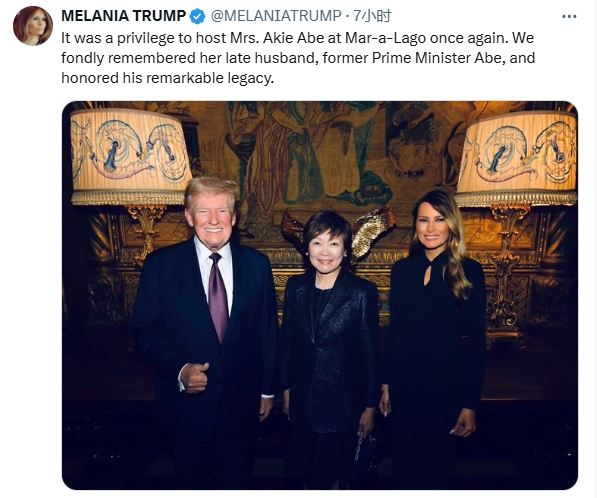Open the 7小时 timestamp permalink

tap(372, 16)
